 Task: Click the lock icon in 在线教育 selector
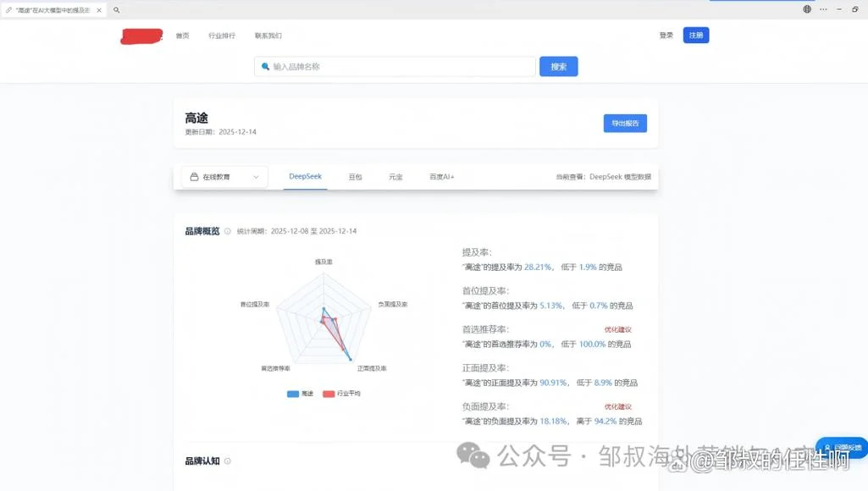tap(194, 177)
